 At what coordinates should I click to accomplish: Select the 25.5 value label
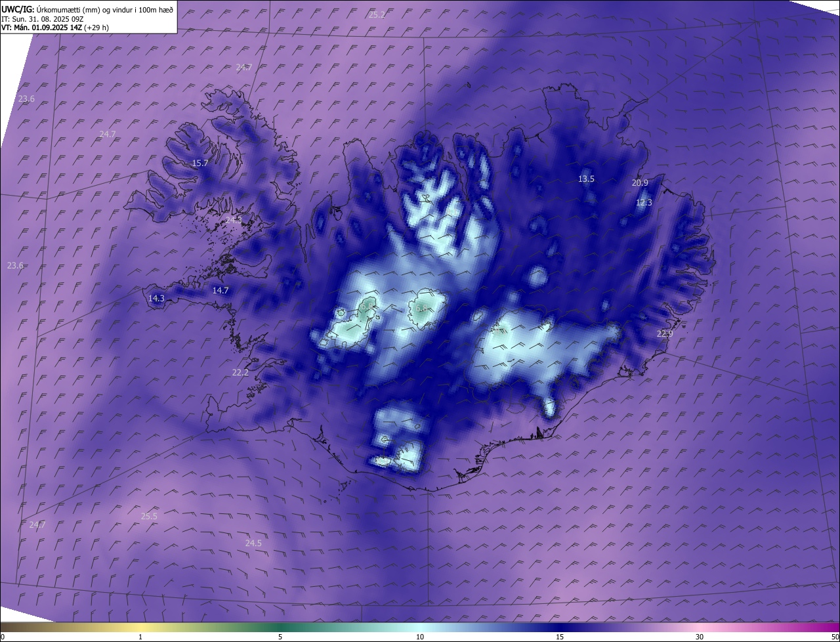click(149, 516)
